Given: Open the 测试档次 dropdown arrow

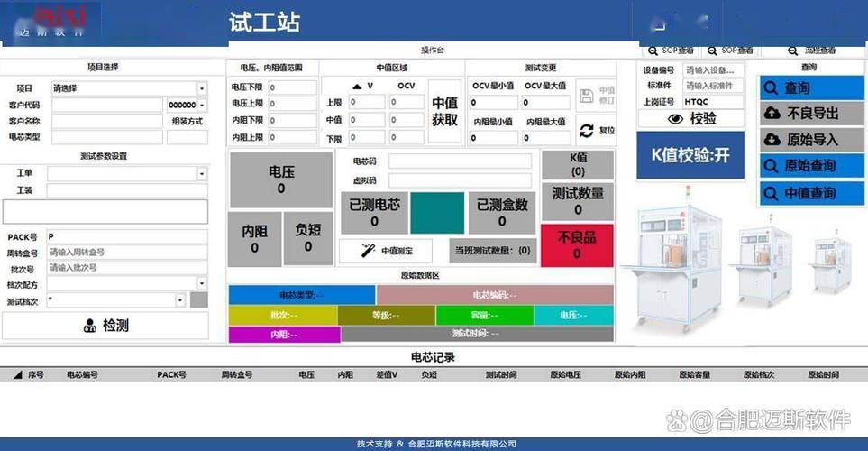Looking at the screenshot, I should point(180,299).
